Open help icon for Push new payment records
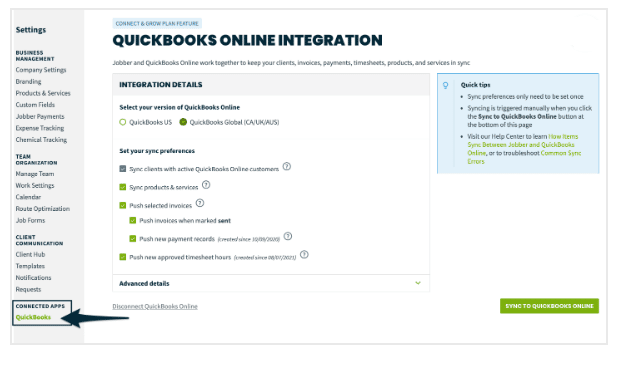 click(288, 236)
